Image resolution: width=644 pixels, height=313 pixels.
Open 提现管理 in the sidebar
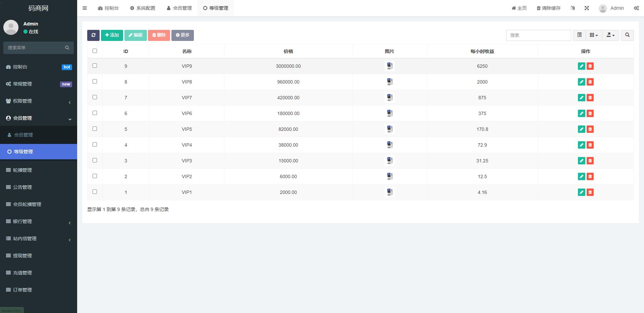(x=22, y=256)
